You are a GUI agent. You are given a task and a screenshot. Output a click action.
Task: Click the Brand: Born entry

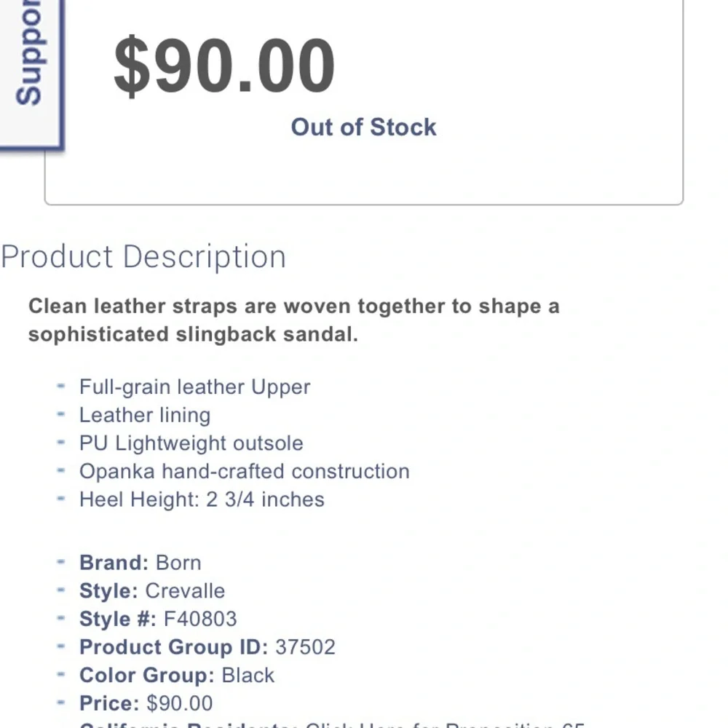point(140,563)
